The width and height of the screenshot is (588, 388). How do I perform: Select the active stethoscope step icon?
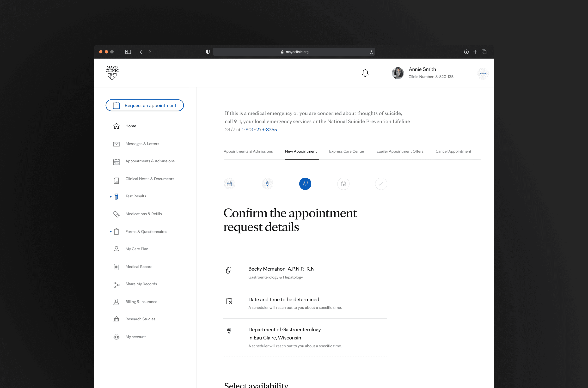point(305,184)
